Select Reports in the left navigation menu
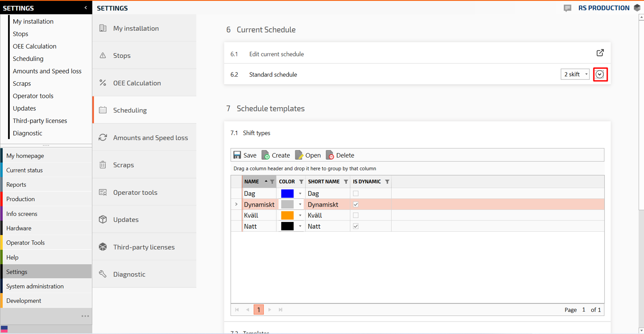The image size is (644, 334). click(16, 185)
